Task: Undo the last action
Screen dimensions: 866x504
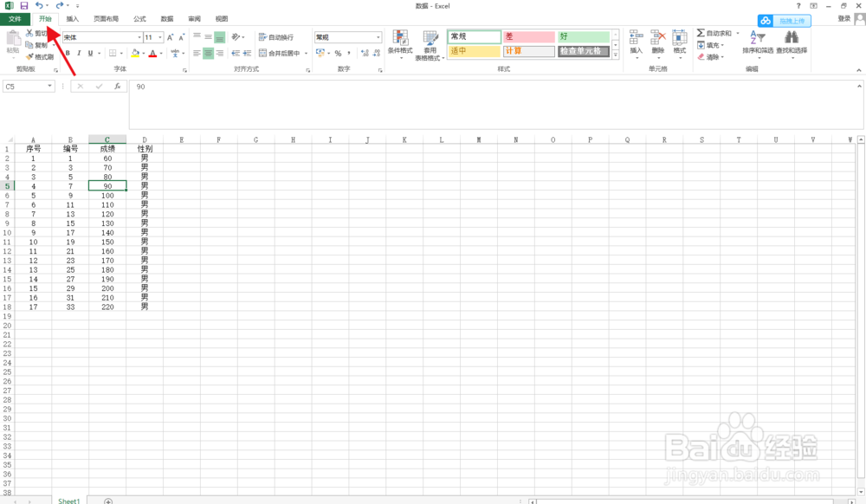Action: (39, 5)
